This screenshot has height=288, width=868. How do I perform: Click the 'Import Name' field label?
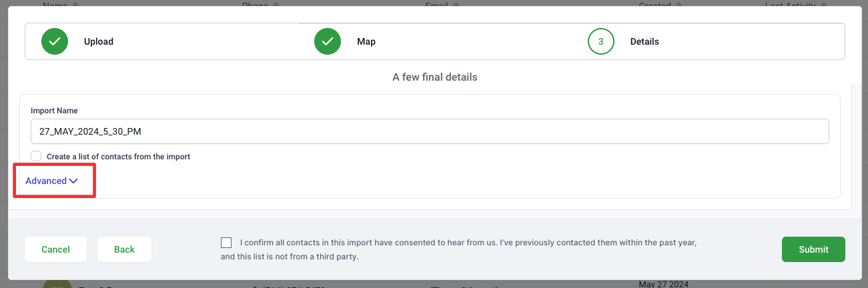55,111
